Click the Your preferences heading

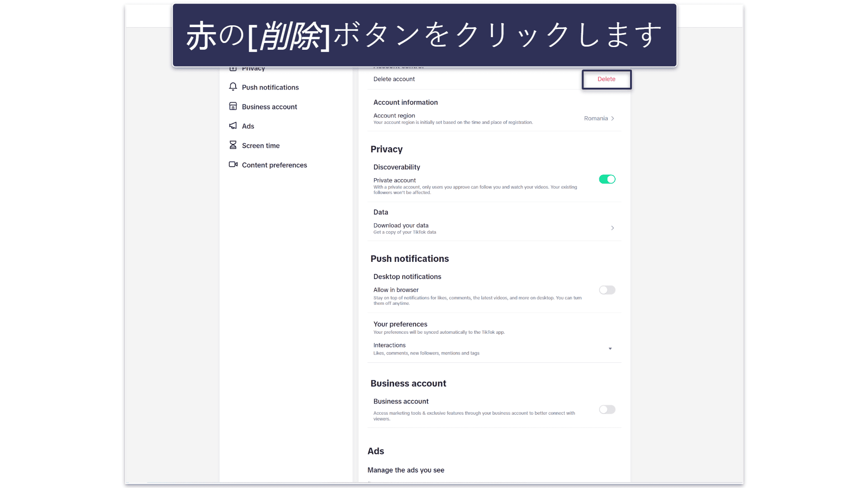point(400,324)
